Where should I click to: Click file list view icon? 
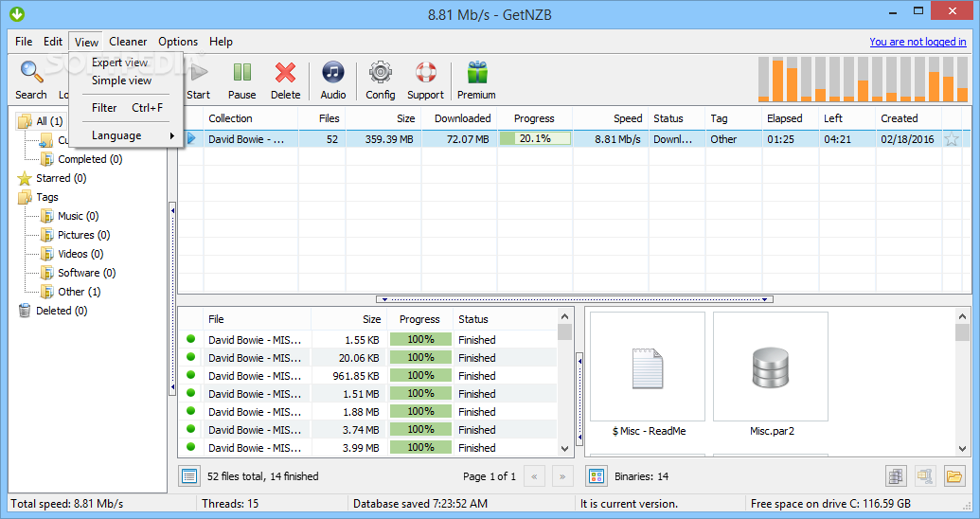[x=188, y=476]
